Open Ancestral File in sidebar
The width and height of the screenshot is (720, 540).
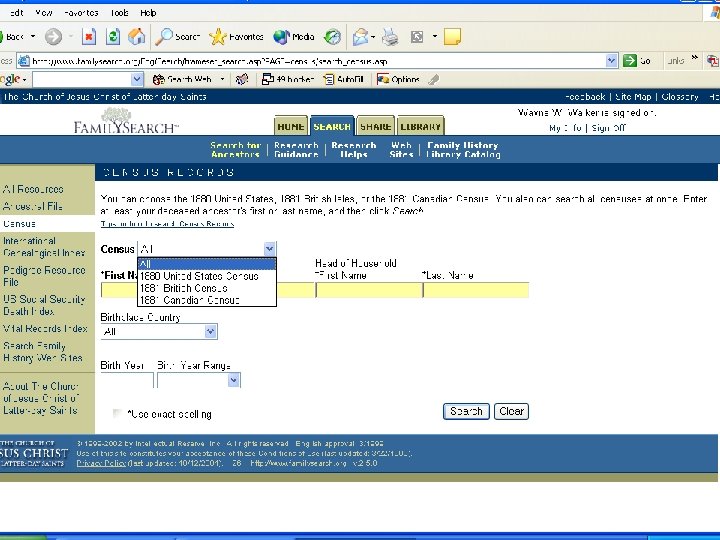[33, 207]
